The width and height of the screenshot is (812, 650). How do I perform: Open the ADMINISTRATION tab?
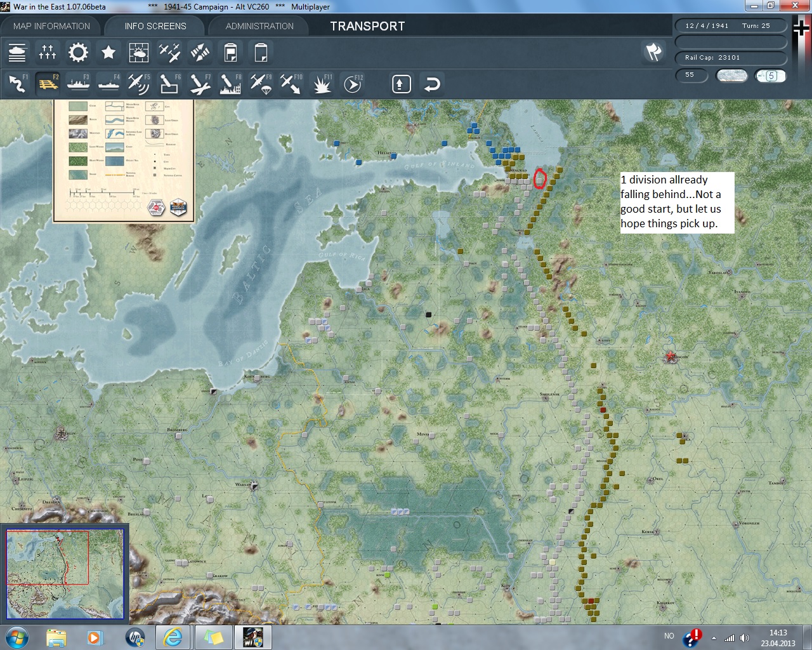[259, 26]
